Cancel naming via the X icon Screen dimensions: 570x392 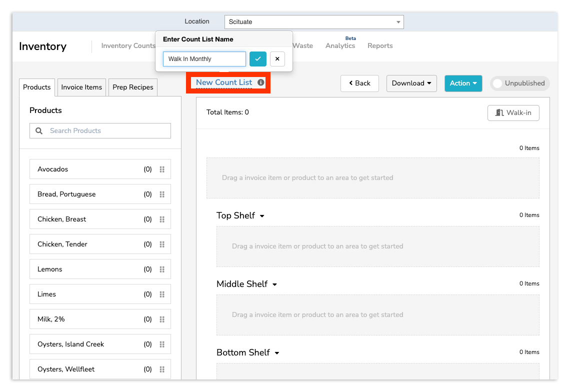point(277,59)
